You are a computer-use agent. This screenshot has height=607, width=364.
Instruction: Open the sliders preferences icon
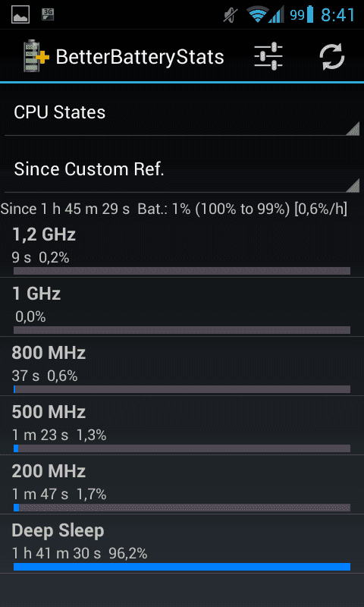coord(268,56)
